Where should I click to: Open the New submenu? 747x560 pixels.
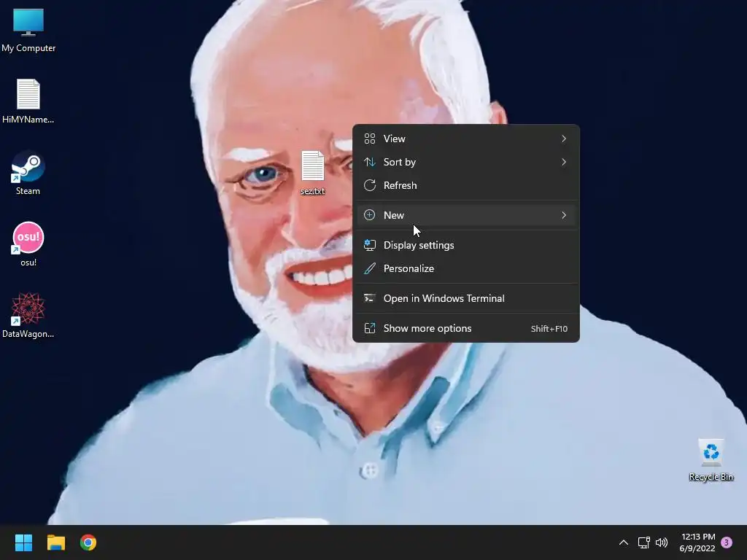pyautogui.click(x=466, y=215)
